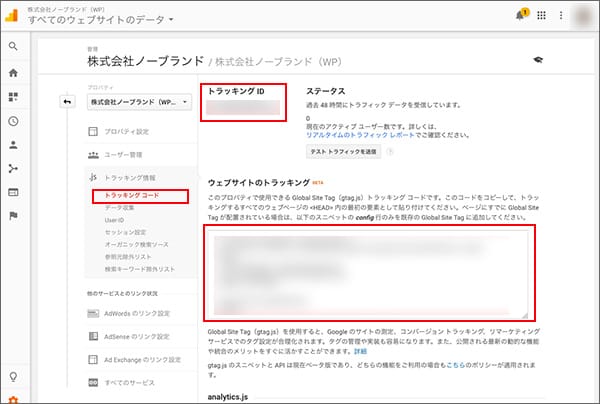Image resolution: width=600 pixels, height=404 pixels.
Task: Open ユーザー管理 user management
Action: pyautogui.click(x=123, y=155)
